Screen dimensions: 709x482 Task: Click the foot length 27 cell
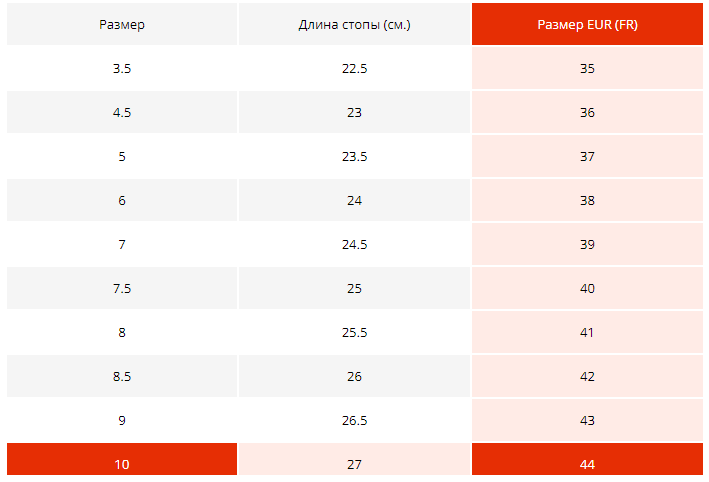[x=354, y=464]
